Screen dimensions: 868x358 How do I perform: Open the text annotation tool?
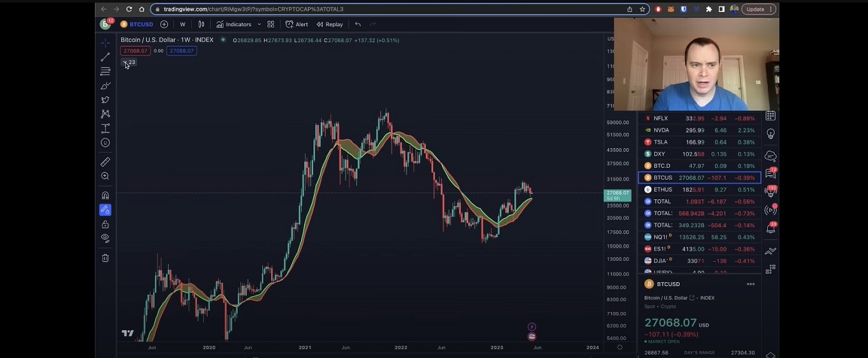105,129
